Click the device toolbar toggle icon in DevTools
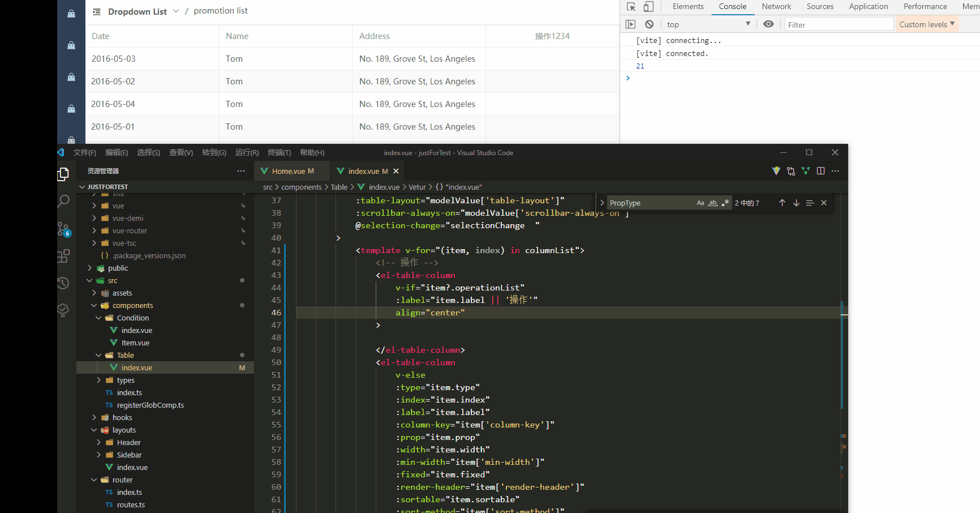This screenshot has width=980, height=513. click(x=648, y=7)
